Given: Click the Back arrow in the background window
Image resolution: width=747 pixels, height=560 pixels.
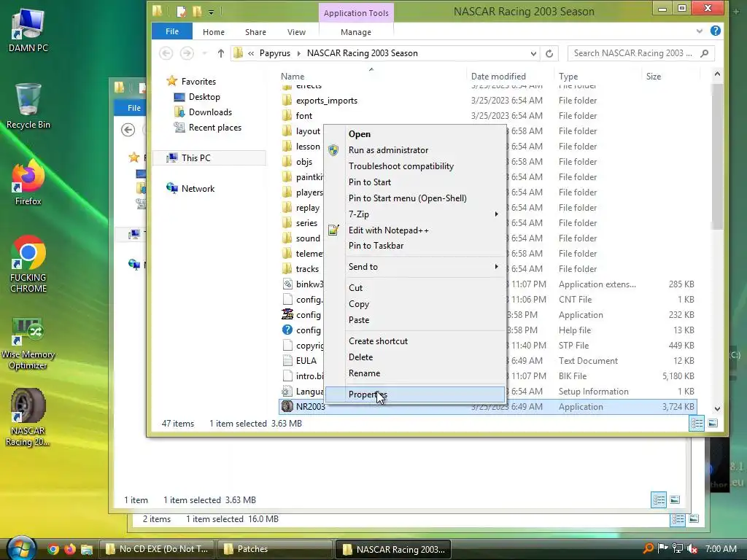Looking at the screenshot, I should pos(128,130).
